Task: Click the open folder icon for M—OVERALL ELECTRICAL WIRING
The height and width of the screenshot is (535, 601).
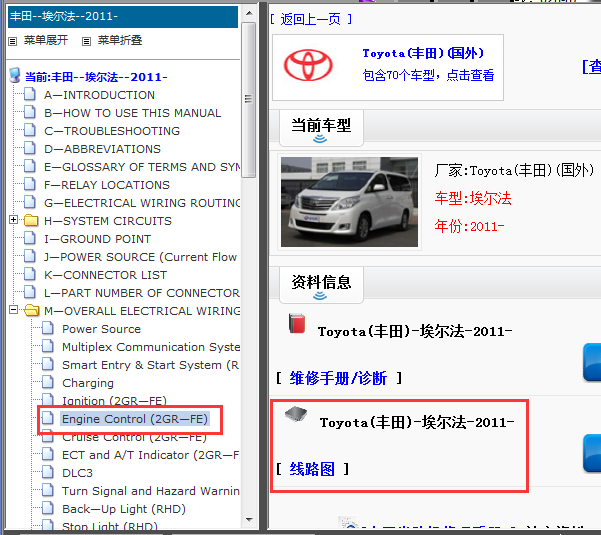Action: [x=30, y=311]
